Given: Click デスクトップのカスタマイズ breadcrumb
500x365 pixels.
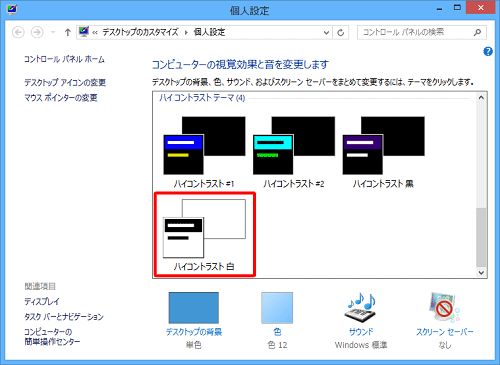Looking at the screenshot, I should pos(140,32).
